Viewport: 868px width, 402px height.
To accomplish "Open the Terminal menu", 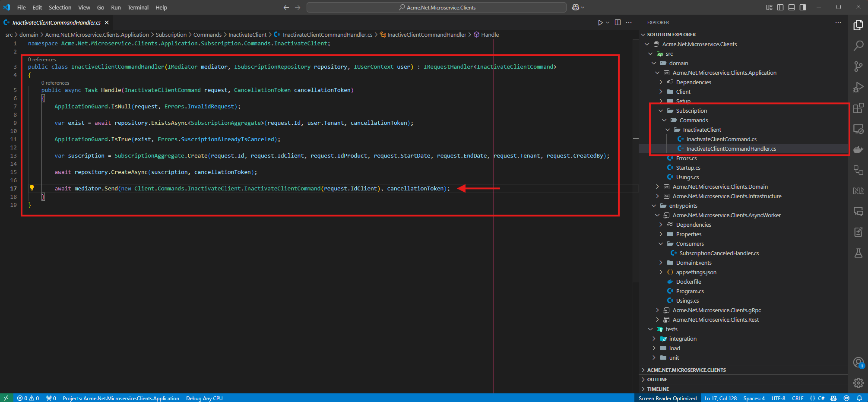I will click(138, 7).
